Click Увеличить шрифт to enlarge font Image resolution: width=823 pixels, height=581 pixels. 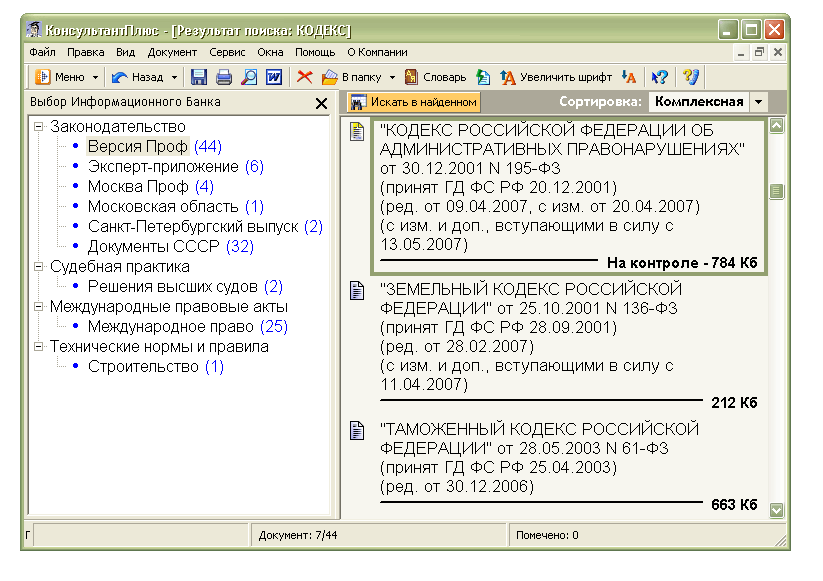point(556,77)
